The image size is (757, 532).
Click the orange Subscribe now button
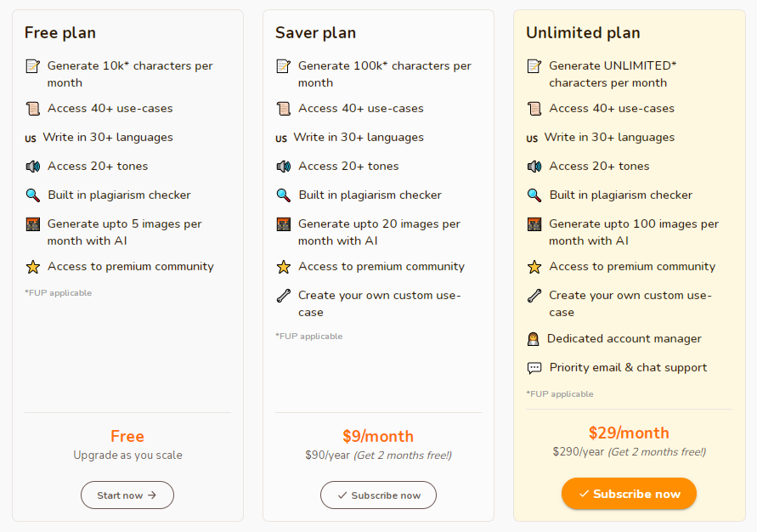click(x=629, y=494)
